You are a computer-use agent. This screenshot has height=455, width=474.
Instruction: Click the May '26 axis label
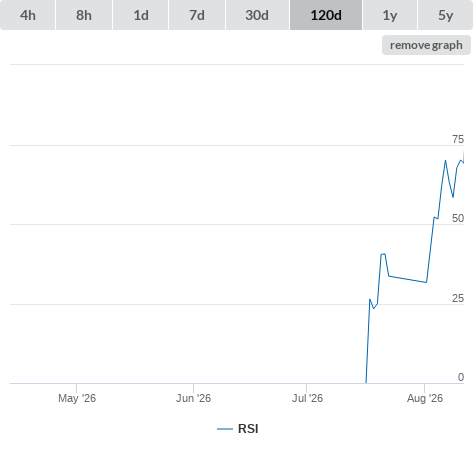coord(77,398)
